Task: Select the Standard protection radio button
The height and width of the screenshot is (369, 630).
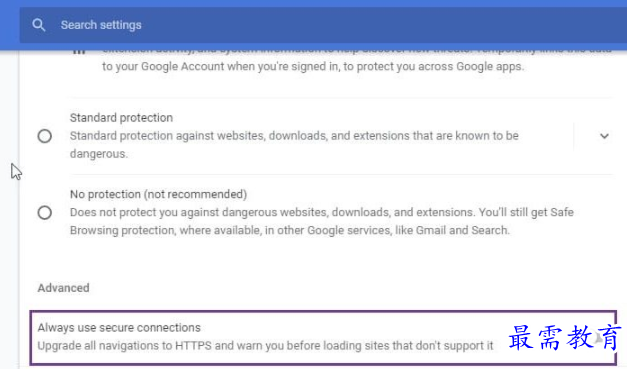Action: [x=45, y=136]
